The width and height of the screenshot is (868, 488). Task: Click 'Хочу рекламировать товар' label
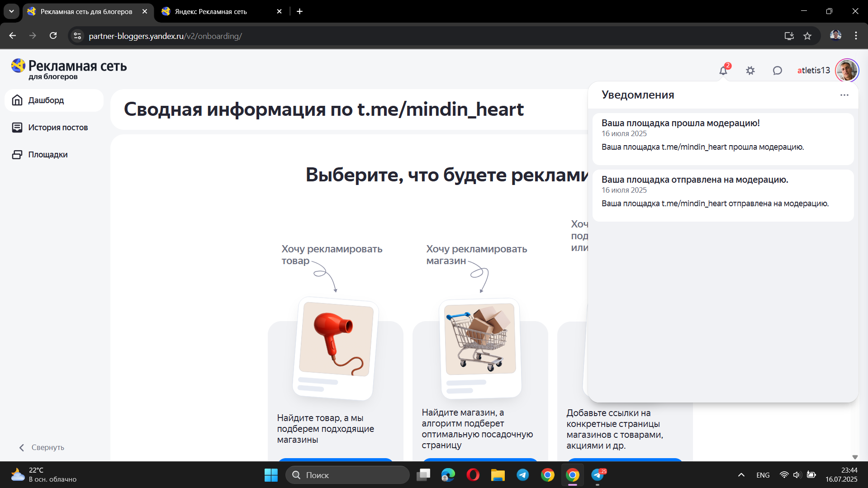point(332,255)
